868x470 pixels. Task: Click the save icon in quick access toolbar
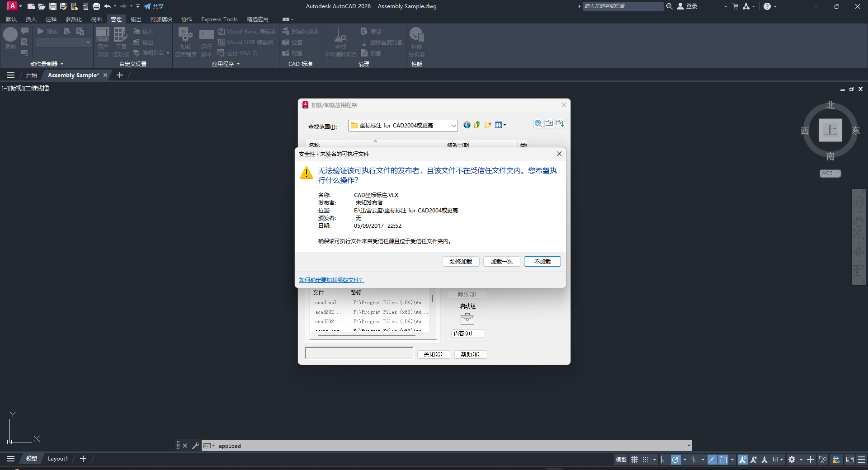point(53,6)
